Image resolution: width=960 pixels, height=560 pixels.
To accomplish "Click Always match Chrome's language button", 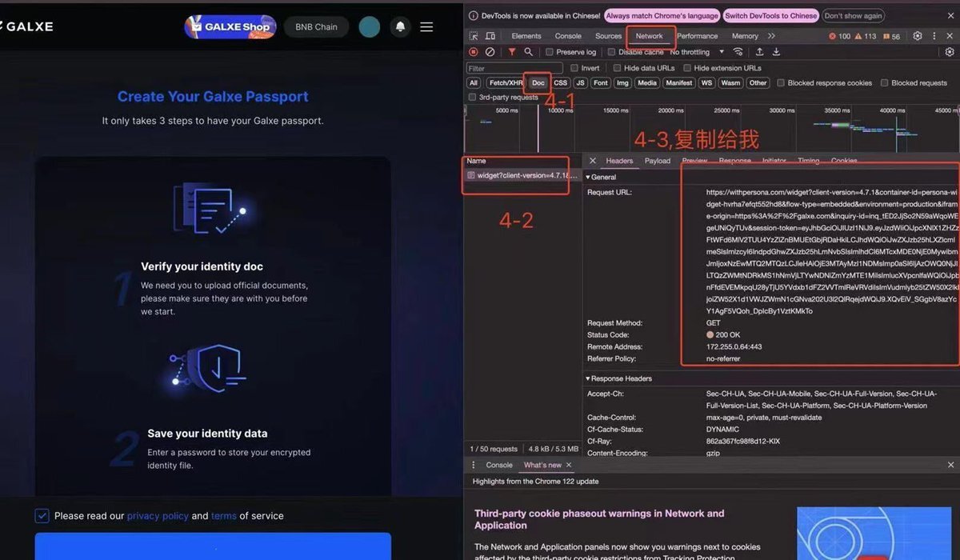I will pos(662,15).
